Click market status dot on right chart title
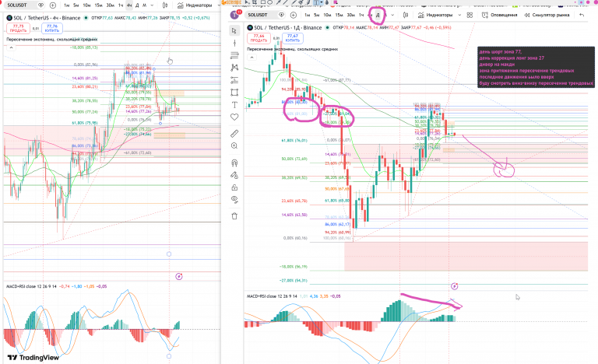This screenshot has width=598, height=364. pyautogui.click(x=327, y=27)
